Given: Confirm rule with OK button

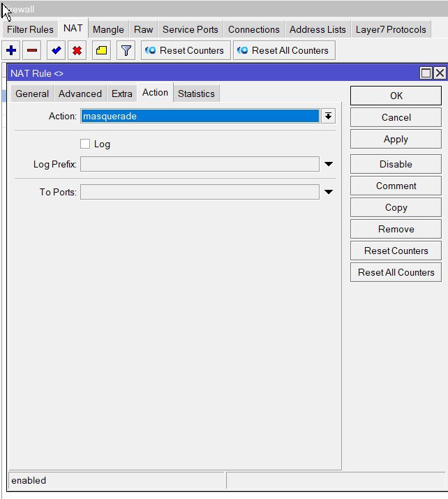Looking at the screenshot, I should 396,96.
